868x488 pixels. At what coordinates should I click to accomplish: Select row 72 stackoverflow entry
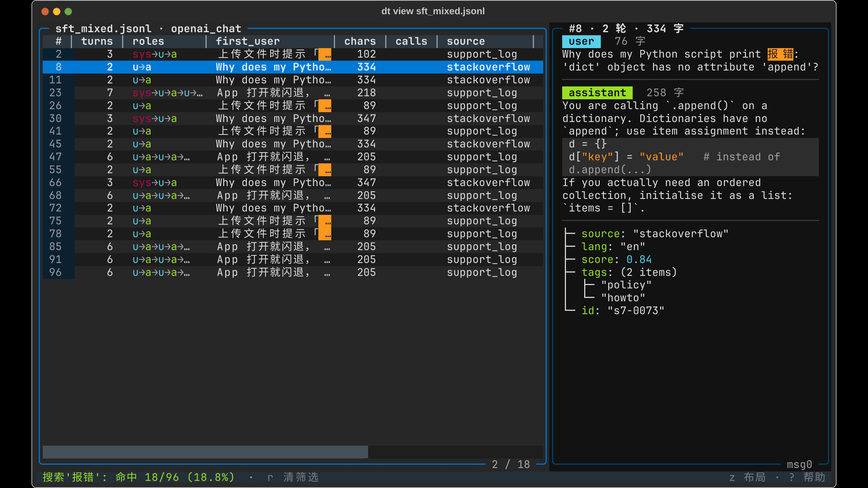tap(293, 208)
